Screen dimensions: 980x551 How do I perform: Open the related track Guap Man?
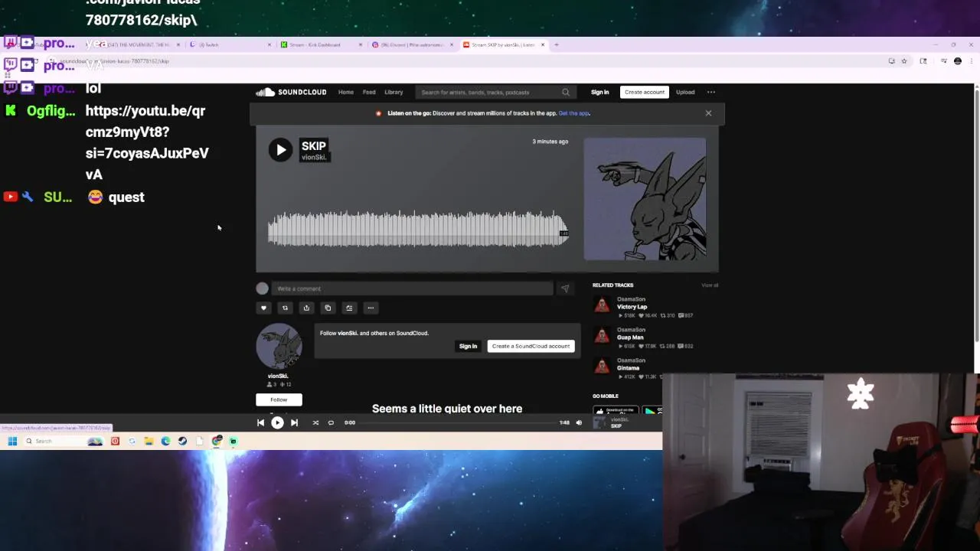pos(630,337)
